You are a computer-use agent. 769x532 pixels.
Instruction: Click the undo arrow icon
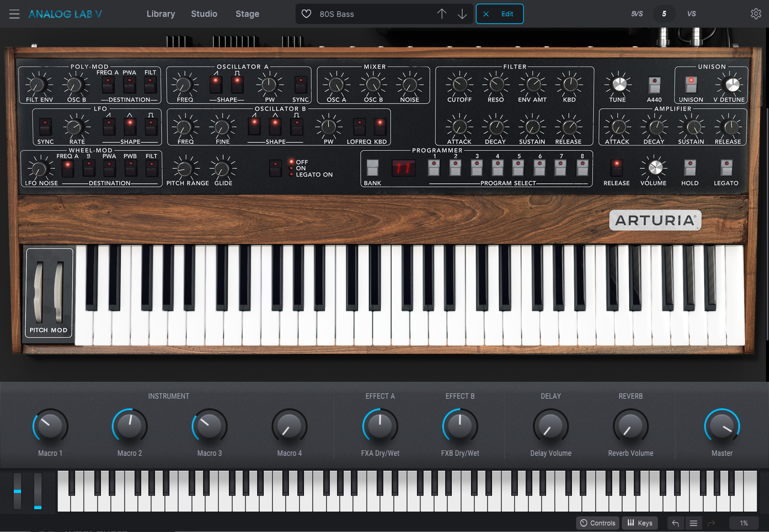675,523
